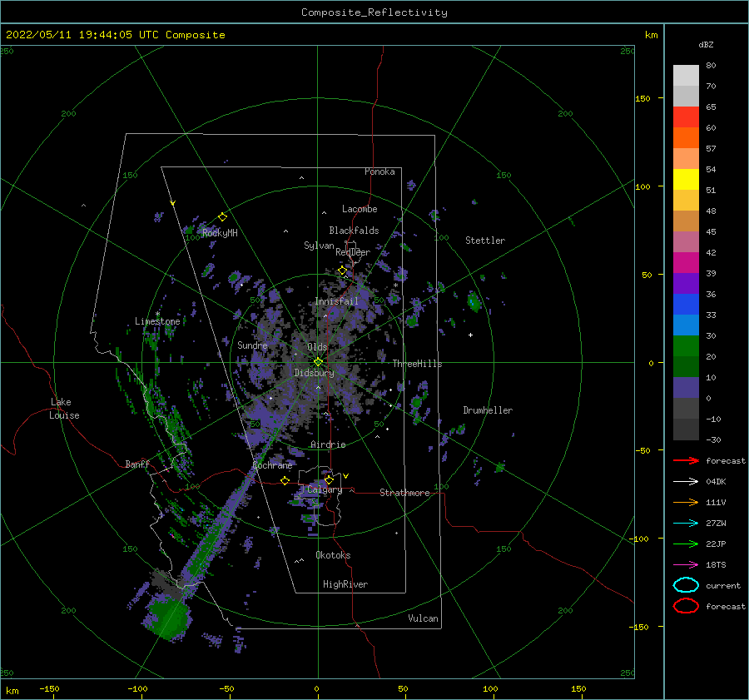The height and width of the screenshot is (700, 749).
Task: Click the cyan 27ZW arrow icon
Action: (686, 524)
